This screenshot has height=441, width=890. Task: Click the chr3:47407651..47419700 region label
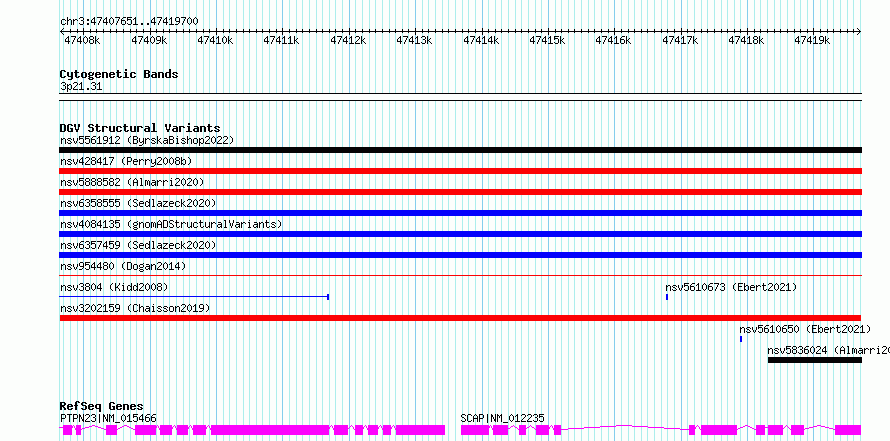(129, 22)
